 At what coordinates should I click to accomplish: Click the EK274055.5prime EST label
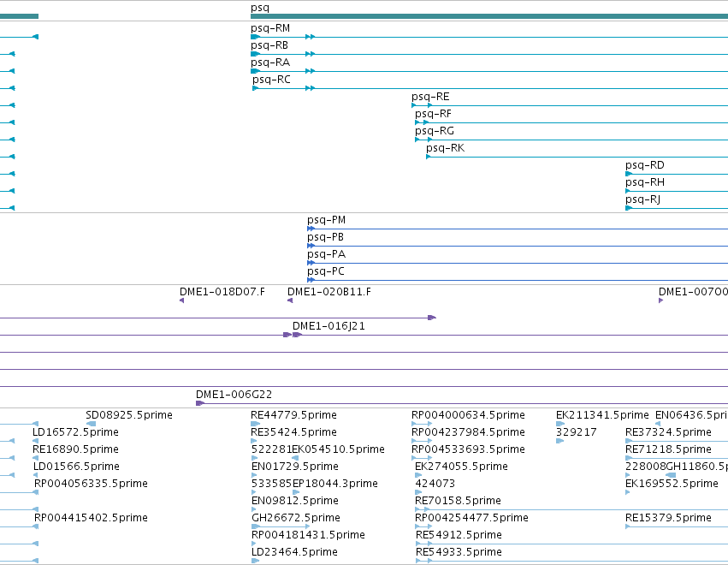461,467
